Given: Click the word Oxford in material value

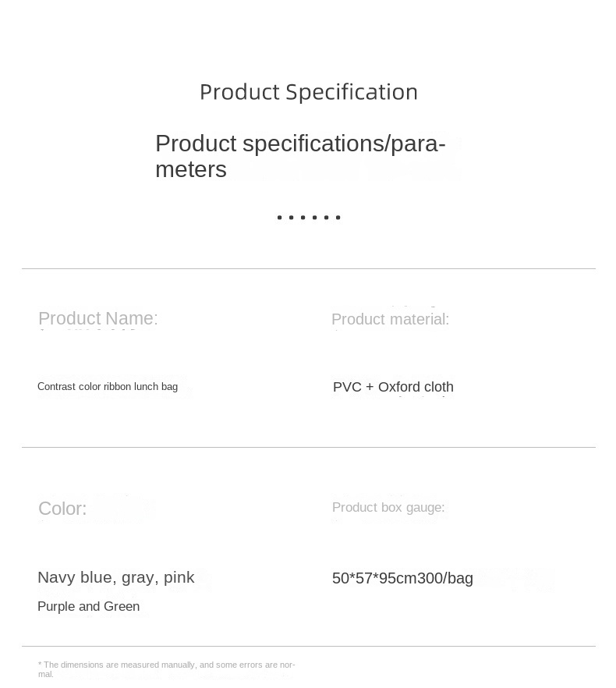Looking at the screenshot, I should pyautogui.click(x=395, y=387).
